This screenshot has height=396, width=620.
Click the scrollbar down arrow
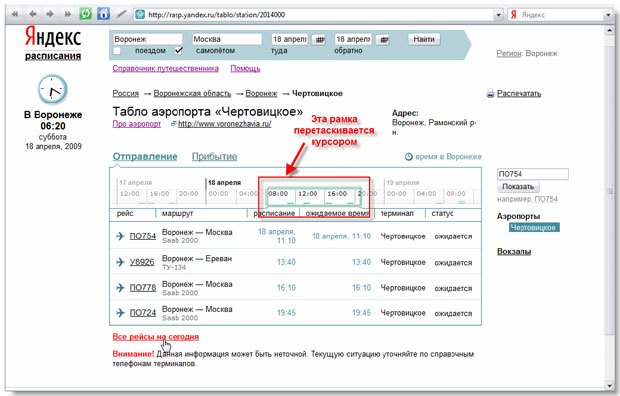pos(609,385)
